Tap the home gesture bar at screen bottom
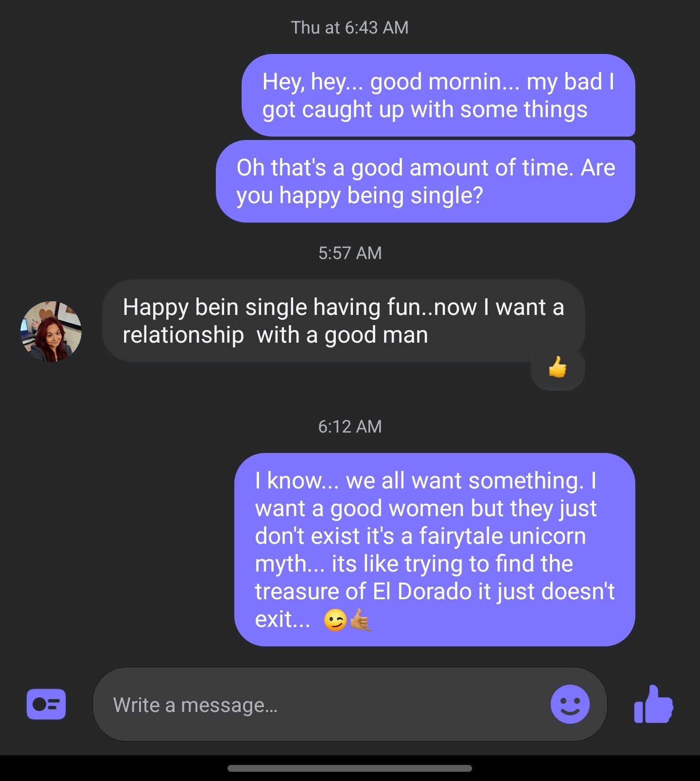 (x=350, y=768)
